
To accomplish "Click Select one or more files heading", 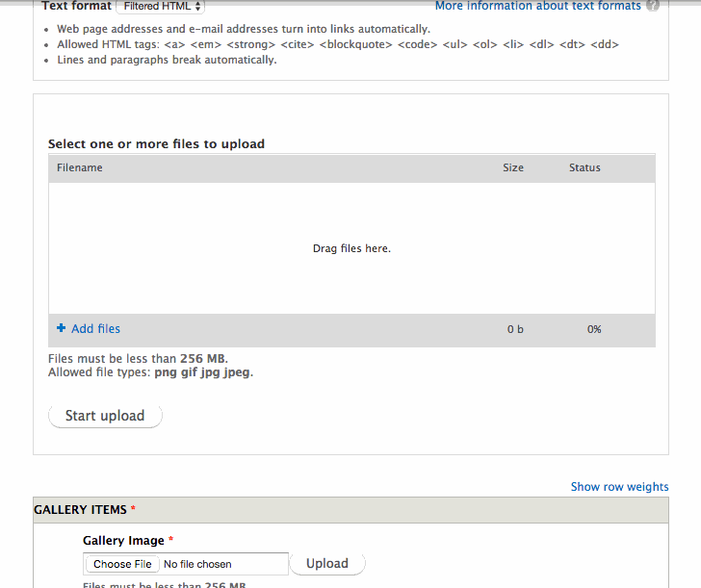I will (x=156, y=144).
